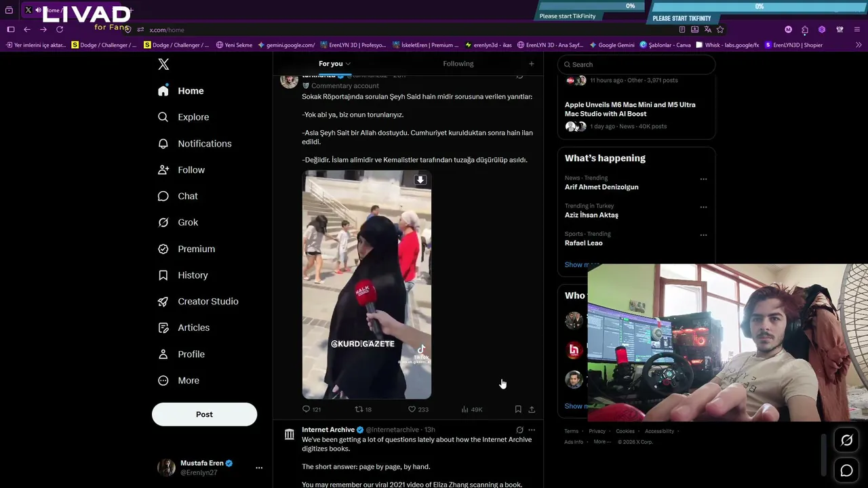Open the Ads info footer link
The width and height of the screenshot is (868, 488).
[574, 442]
